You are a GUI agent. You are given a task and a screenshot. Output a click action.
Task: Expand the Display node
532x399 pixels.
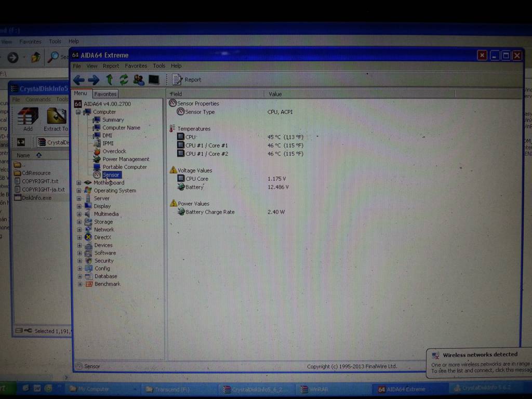click(x=79, y=206)
